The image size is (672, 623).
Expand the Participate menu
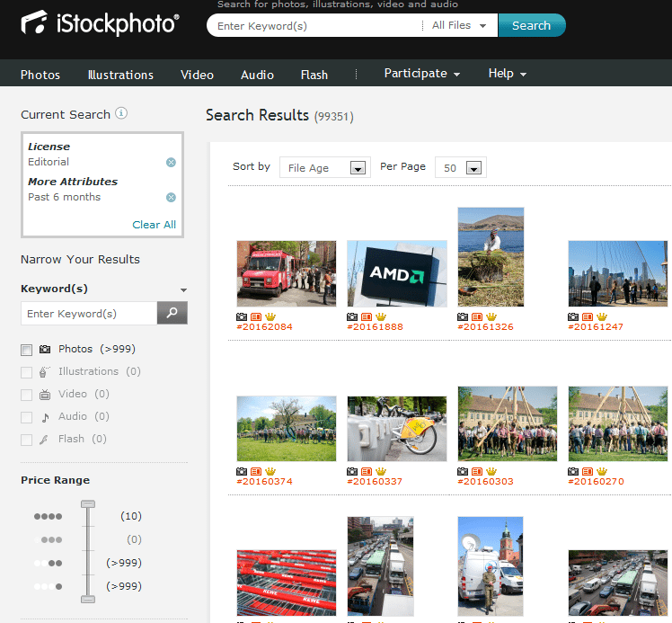pos(422,74)
